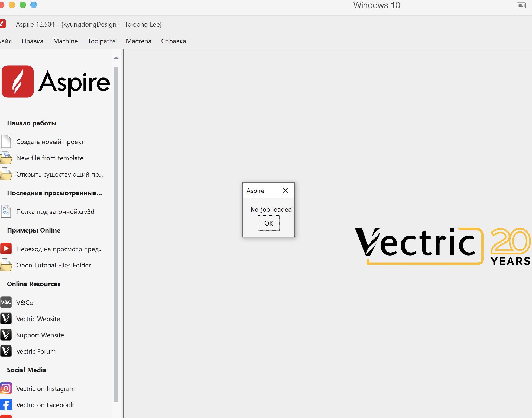This screenshot has height=418, width=532.
Task: Close the Aspire message dialog with X
Action: coord(285,191)
